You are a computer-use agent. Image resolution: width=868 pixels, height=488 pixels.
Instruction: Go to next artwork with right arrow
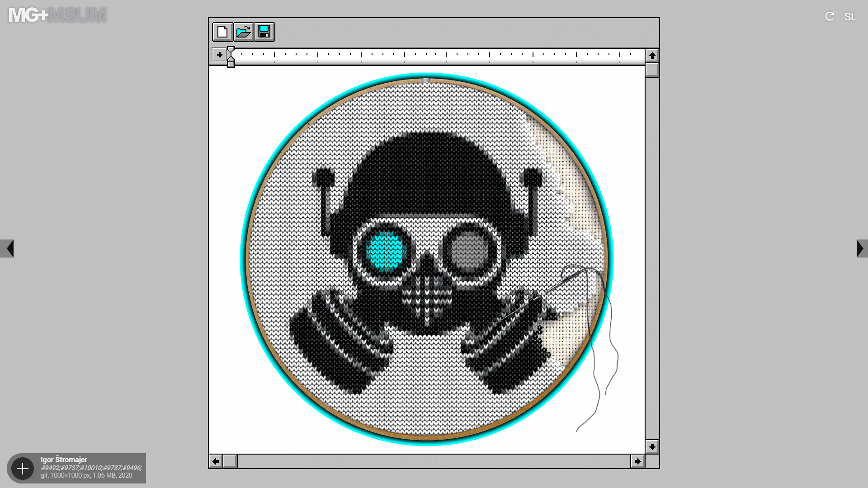click(861, 249)
